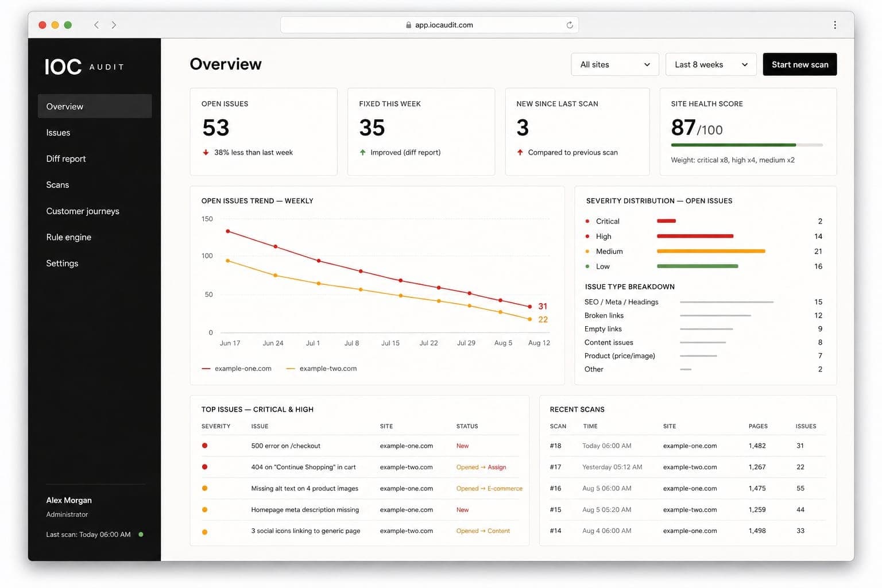Click the green up arrow under Fixed This Week
Image resolution: width=882 pixels, height=588 pixels.
click(x=362, y=152)
